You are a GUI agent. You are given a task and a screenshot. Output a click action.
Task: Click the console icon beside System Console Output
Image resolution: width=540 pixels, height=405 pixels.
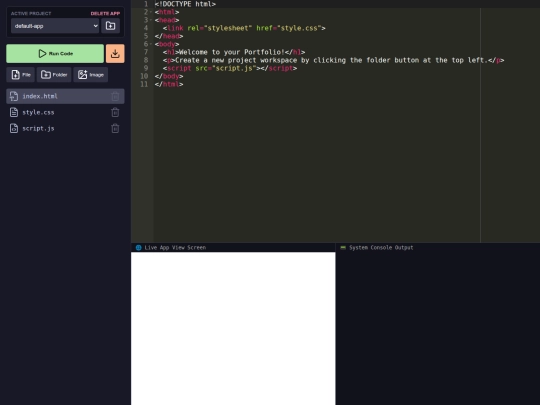tap(343, 247)
